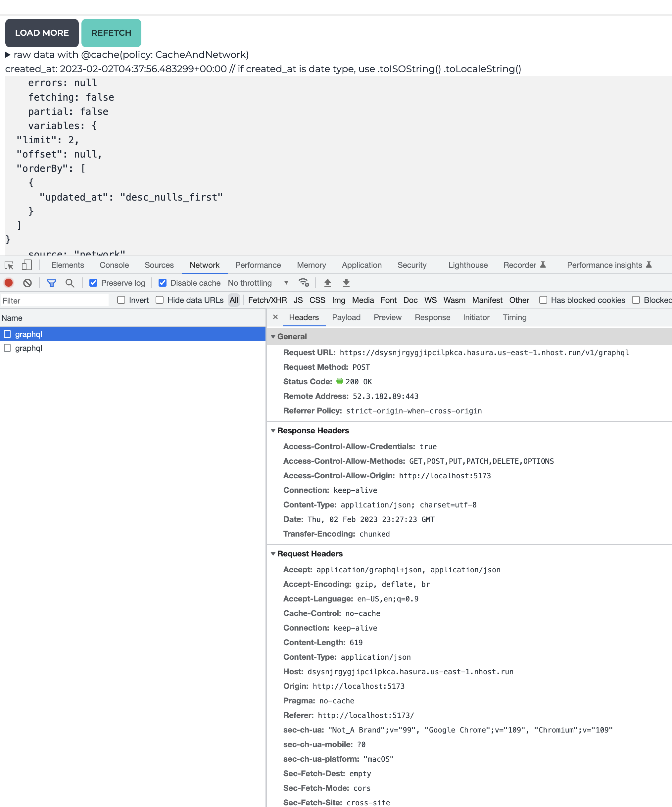The height and width of the screenshot is (807, 672).
Task: Click the REFETCH button
Action: pos(111,33)
